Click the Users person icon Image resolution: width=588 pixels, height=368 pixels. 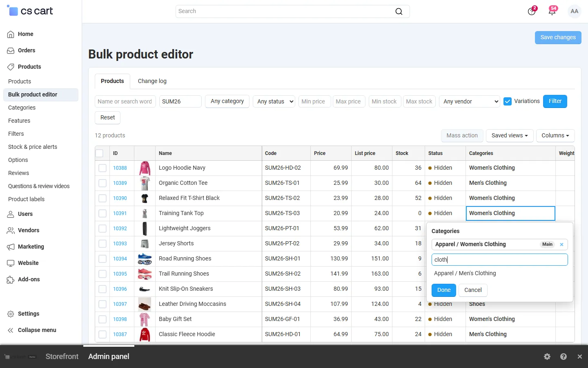click(11, 214)
